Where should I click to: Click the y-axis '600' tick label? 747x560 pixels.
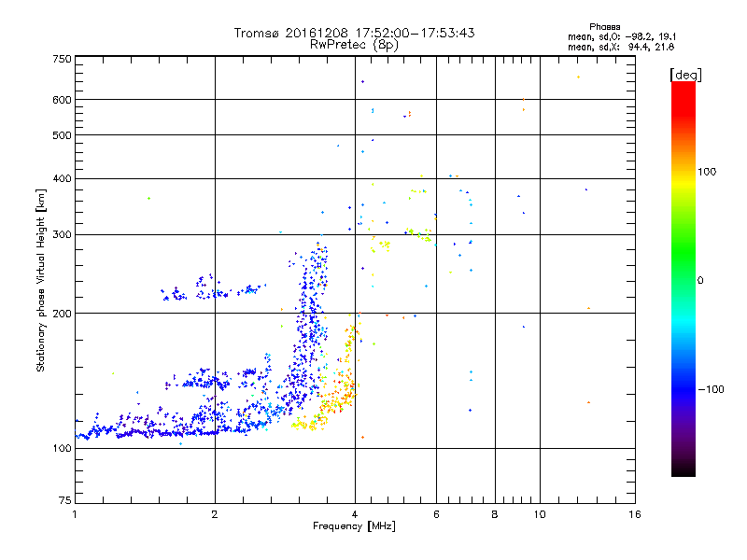click(x=62, y=100)
